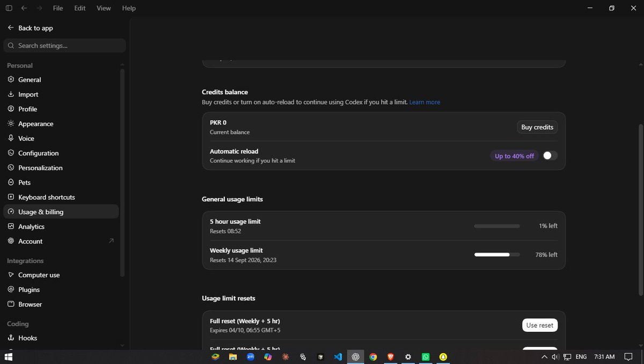Click the Expires 04/10, 06:55 GMT+5 text

245,331
